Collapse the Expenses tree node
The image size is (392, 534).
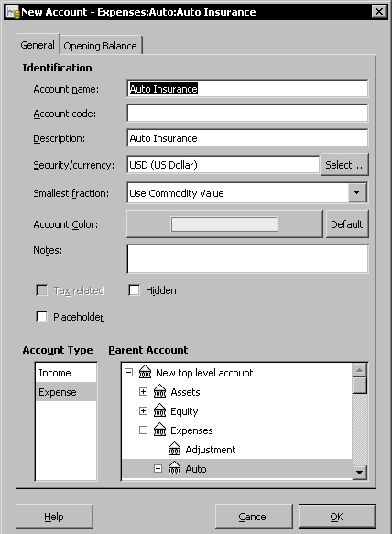144,430
